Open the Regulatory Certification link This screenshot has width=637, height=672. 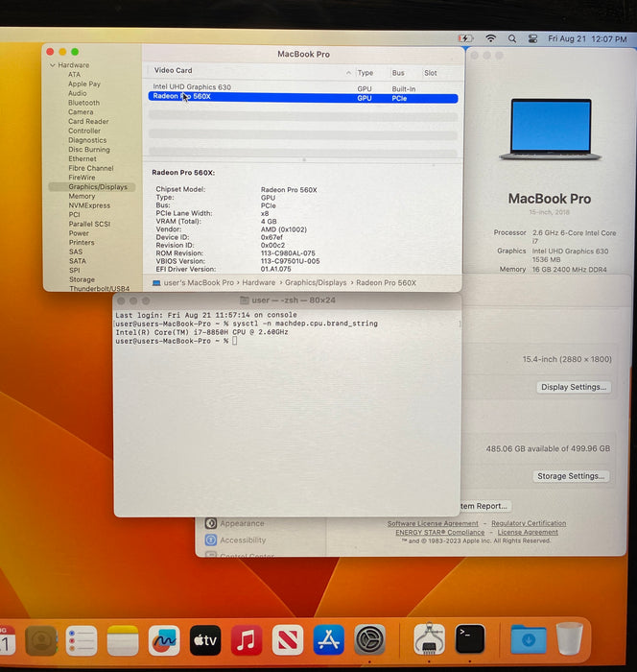point(529,524)
